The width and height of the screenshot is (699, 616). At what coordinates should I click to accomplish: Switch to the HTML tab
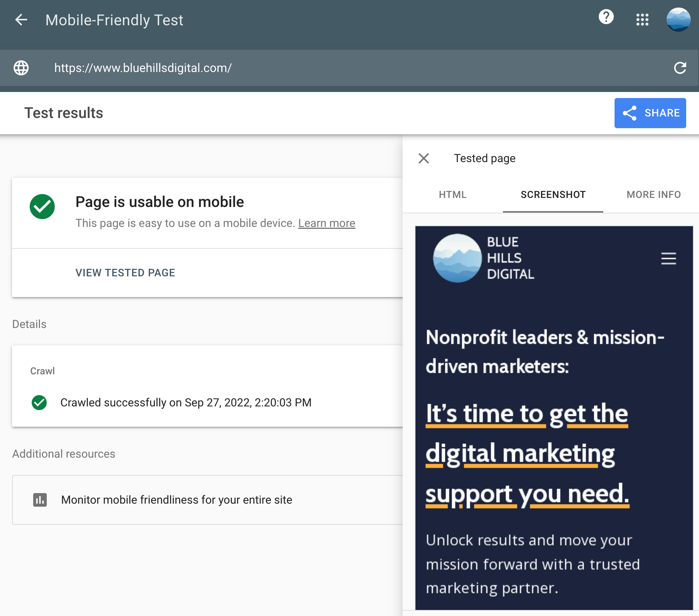(452, 195)
